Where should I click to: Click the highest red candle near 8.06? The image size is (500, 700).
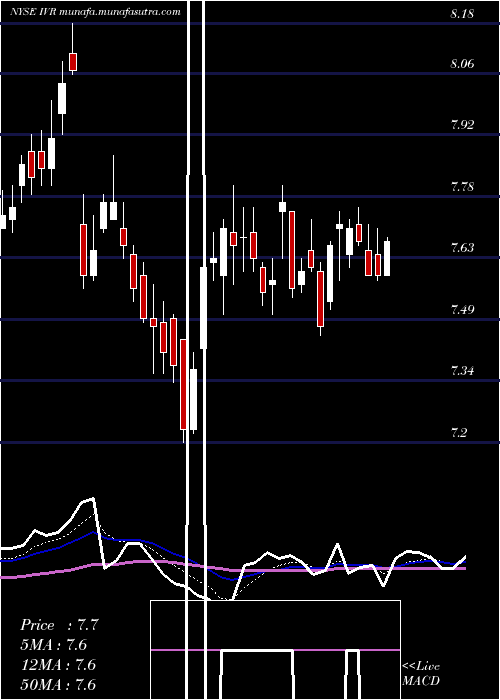pyautogui.click(x=73, y=62)
